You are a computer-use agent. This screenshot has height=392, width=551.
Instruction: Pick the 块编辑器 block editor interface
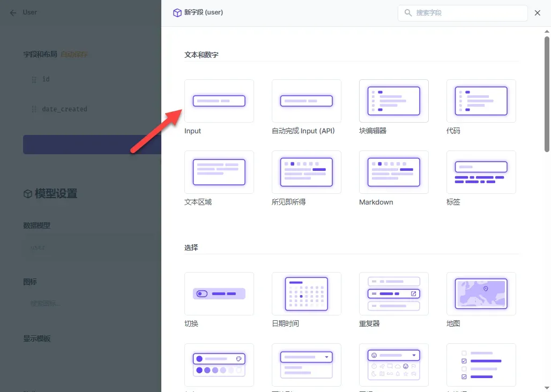tap(393, 101)
